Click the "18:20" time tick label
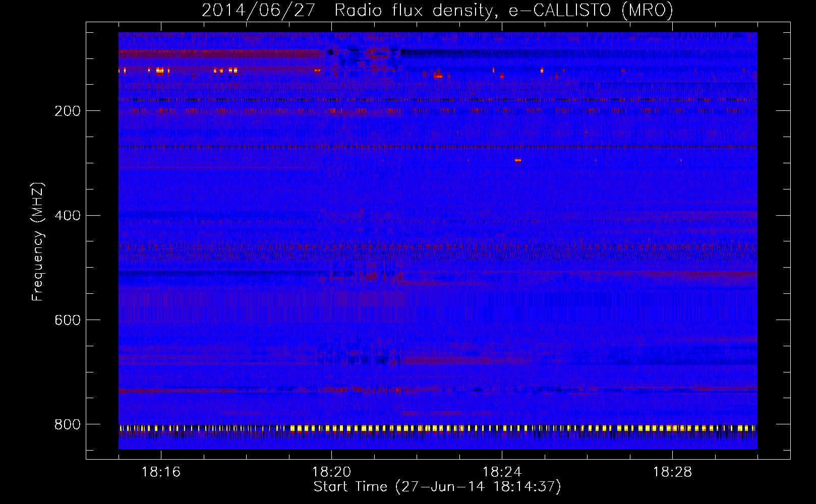Screen dimensions: 816x504 (x=332, y=472)
